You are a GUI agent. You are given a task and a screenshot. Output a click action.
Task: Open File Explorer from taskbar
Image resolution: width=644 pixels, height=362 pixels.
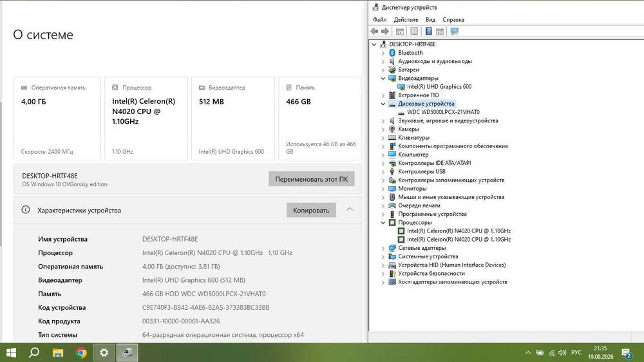click(x=58, y=352)
